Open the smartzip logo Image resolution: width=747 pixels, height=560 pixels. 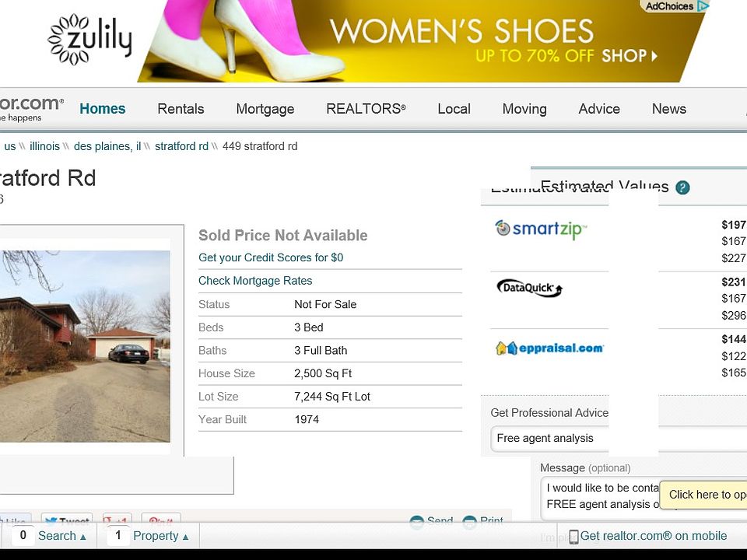541,229
